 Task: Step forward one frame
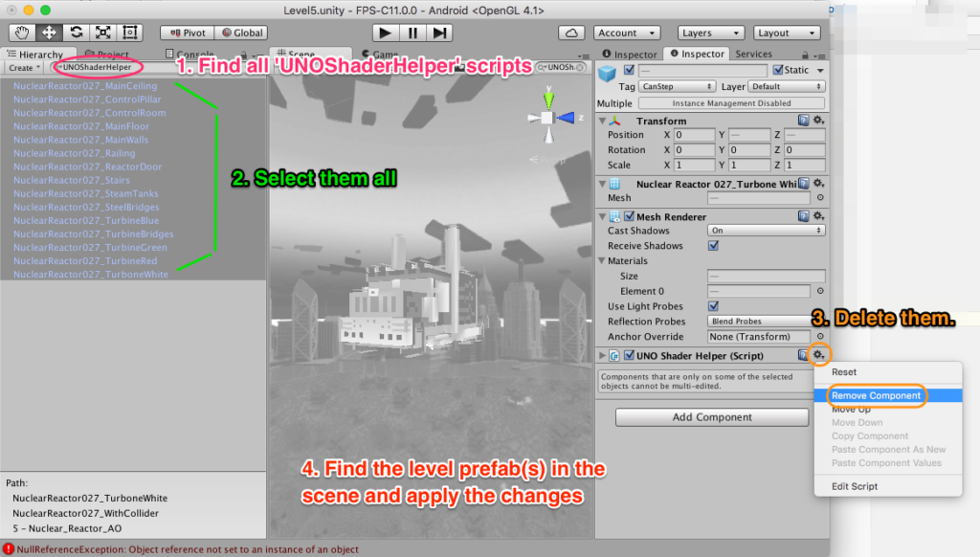pos(439,33)
